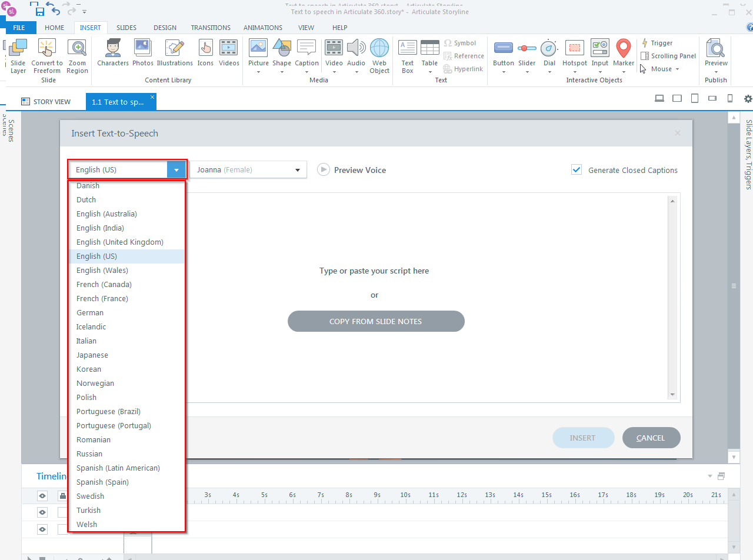Click the Button interactive object icon
Viewport: 753px width, 560px height.
pyautogui.click(x=504, y=48)
